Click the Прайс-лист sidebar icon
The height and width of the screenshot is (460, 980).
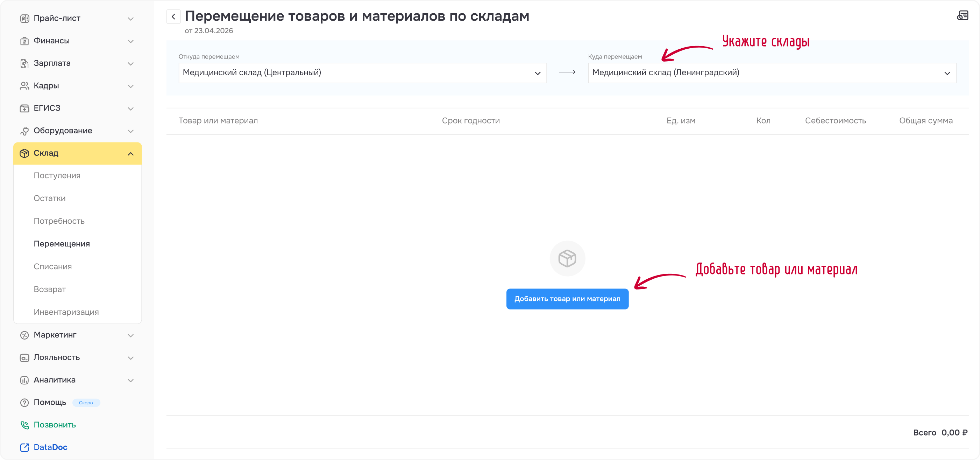click(x=24, y=18)
